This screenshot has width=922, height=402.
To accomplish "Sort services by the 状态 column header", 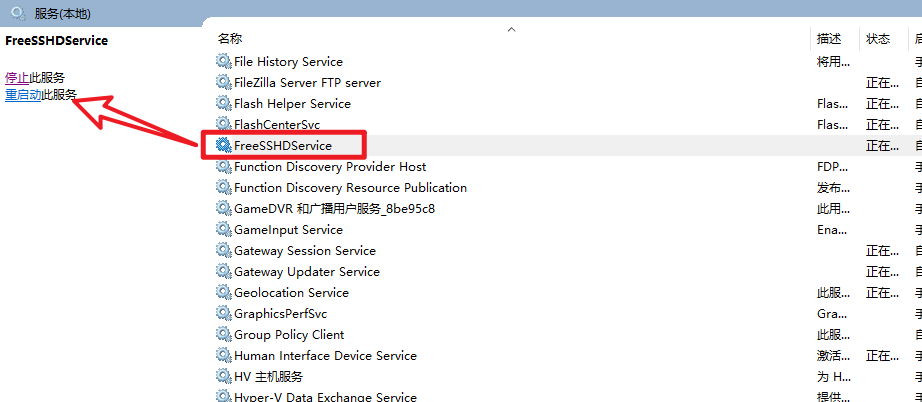I will click(x=878, y=39).
